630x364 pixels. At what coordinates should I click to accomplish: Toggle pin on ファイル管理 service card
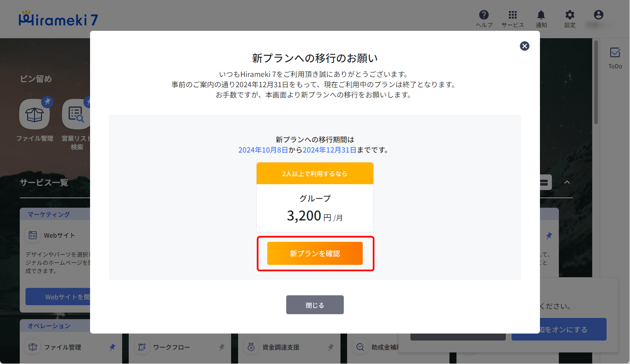112,347
